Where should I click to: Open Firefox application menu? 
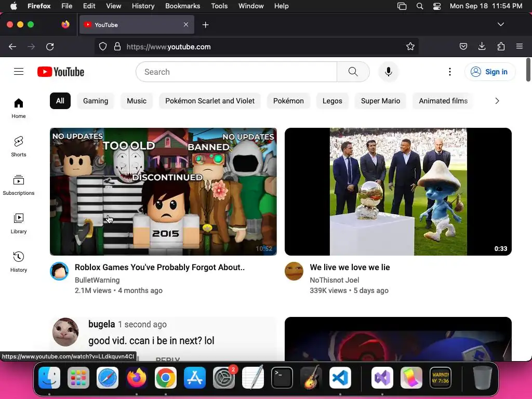pos(520,46)
